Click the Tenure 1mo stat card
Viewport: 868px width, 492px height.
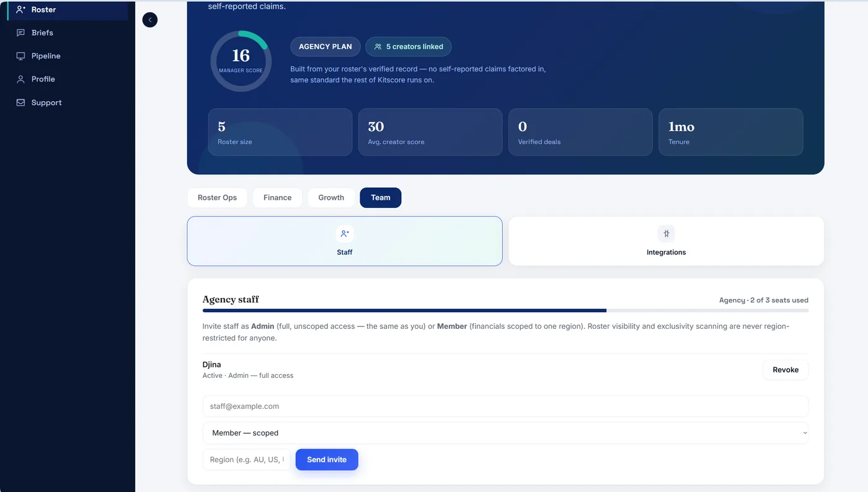pyautogui.click(x=731, y=132)
